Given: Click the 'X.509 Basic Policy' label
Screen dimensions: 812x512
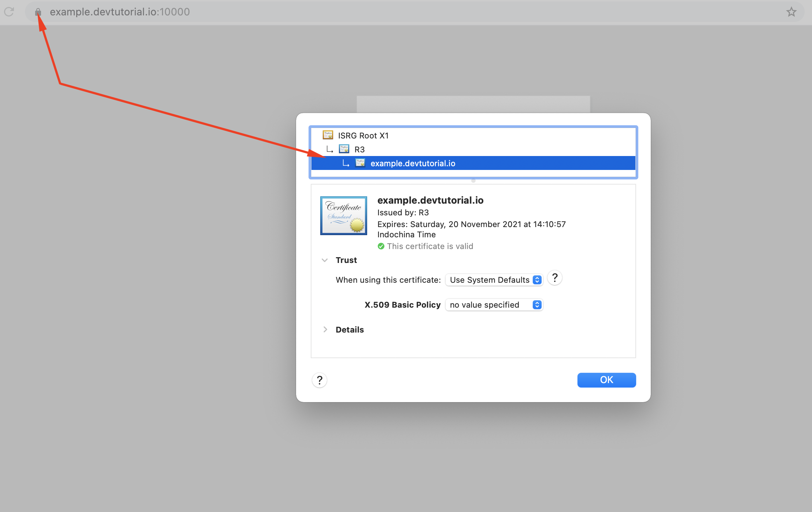Looking at the screenshot, I should point(402,305).
